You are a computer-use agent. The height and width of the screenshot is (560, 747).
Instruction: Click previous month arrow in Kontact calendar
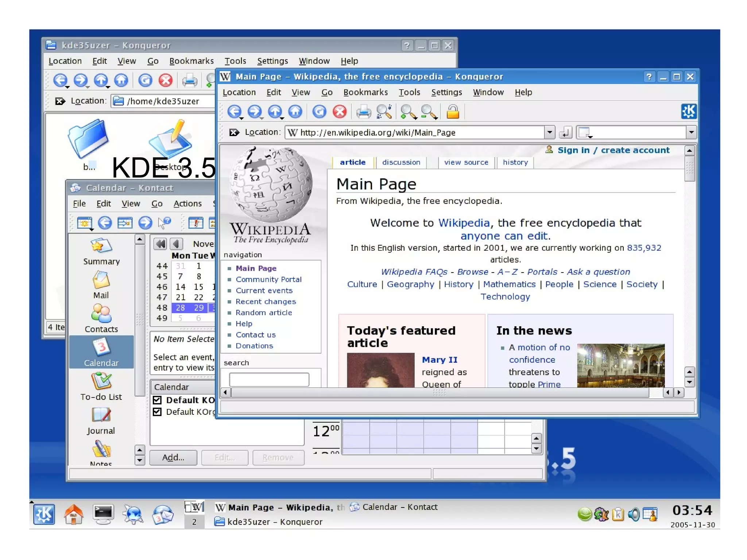(176, 244)
